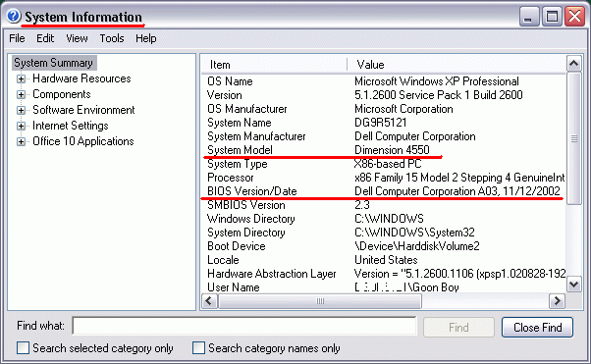
Task: Click the scroll right arrow of details list
Action: [x=557, y=301]
